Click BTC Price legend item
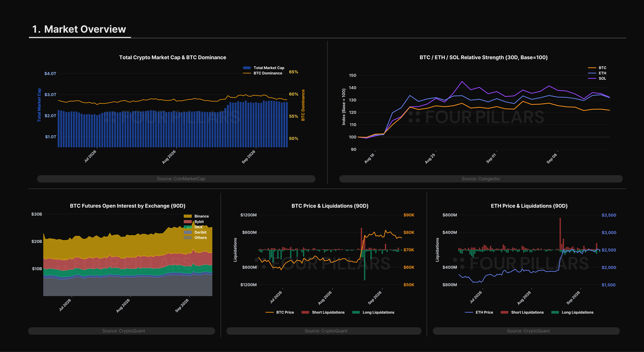The width and height of the screenshot is (644, 352). [x=279, y=312]
